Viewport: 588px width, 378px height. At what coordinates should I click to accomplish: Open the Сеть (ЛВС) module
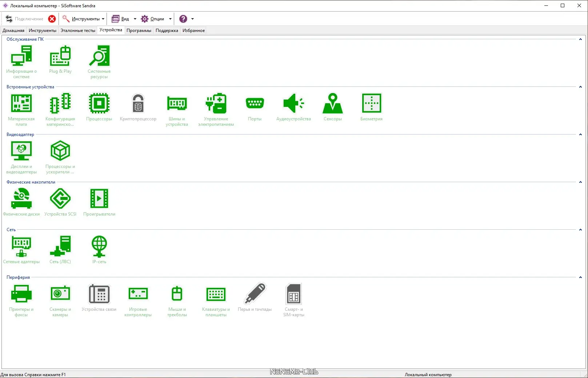pyautogui.click(x=60, y=250)
